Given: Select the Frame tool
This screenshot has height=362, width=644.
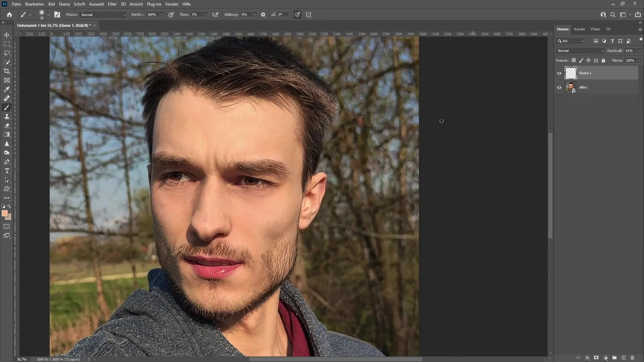Looking at the screenshot, I should coord(7,80).
